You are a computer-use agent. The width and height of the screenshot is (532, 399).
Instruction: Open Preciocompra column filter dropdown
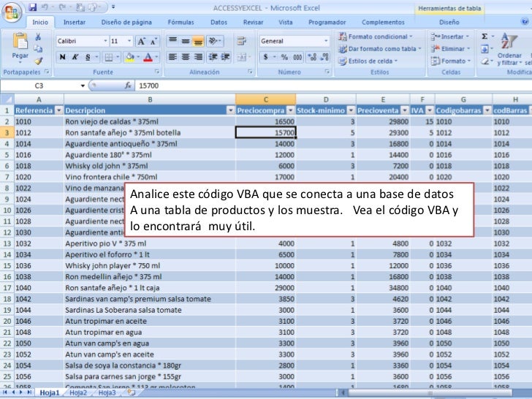291,110
